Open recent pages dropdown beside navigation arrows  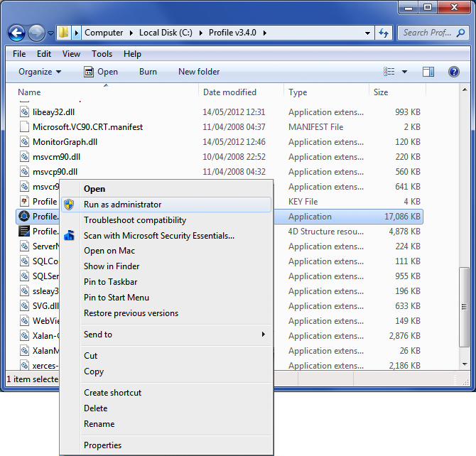tap(50, 33)
